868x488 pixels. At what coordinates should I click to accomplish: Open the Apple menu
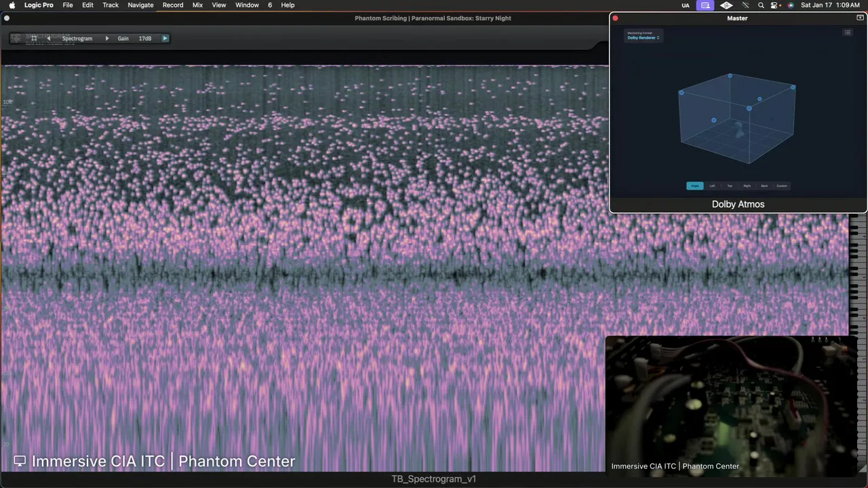tap(12, 5)
